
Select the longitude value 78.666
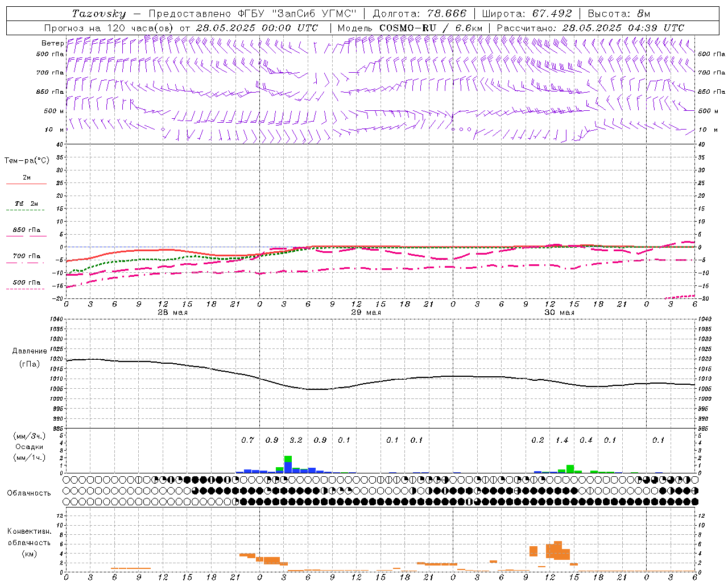click(x=443, y=14)
